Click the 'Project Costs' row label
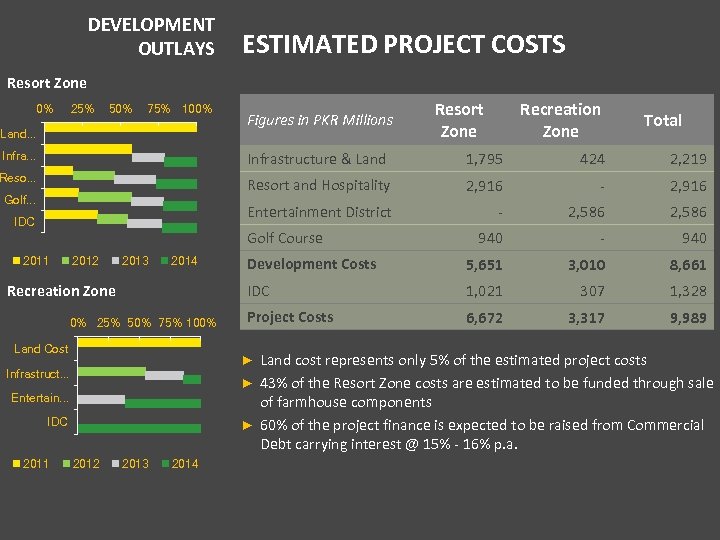 290,317
